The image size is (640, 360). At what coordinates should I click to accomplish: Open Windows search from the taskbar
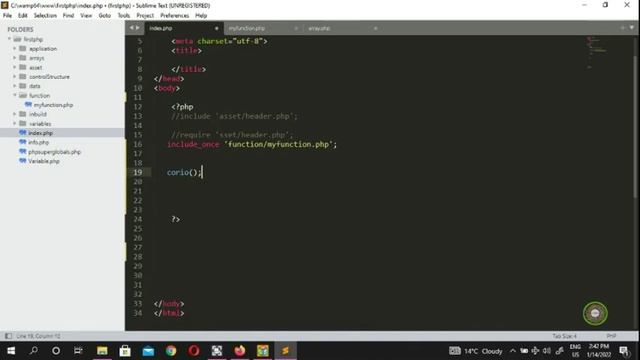click(x=34, y=351)
